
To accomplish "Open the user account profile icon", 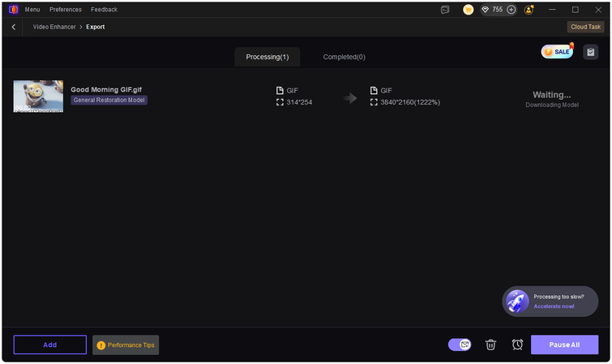I will (x=529, y=10).
